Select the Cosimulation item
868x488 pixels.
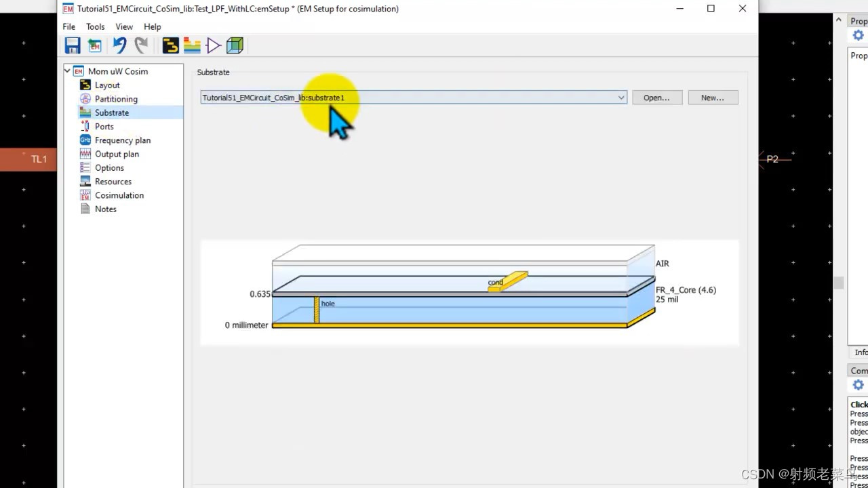[x=119, y=195]
